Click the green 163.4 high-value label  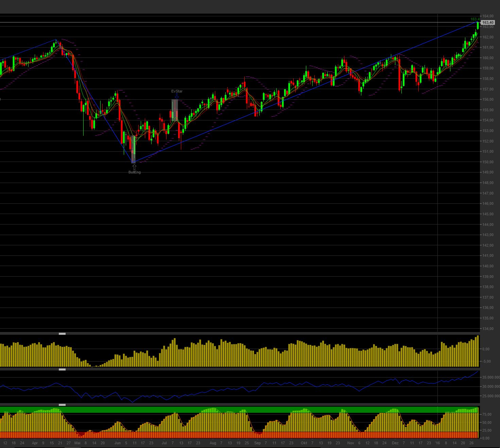[475, 19]
